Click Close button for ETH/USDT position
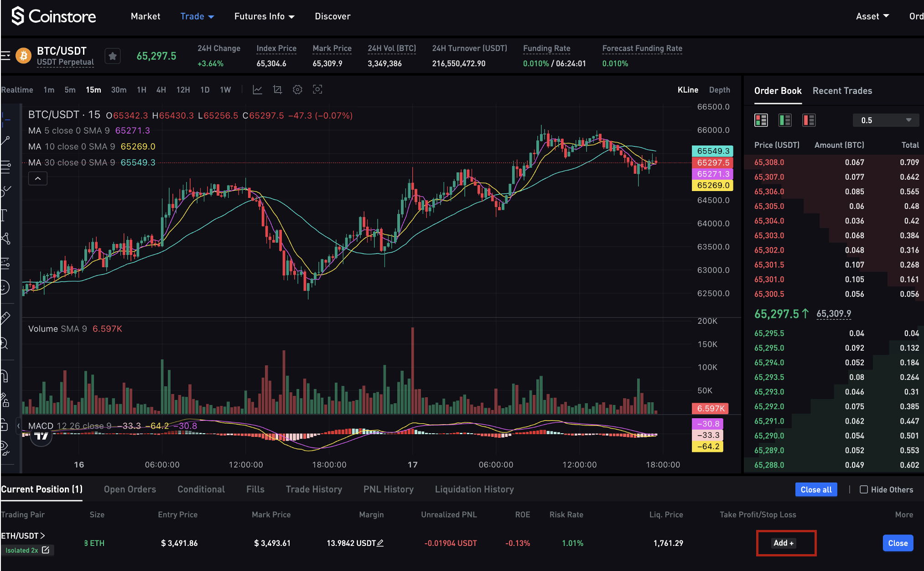This screenshot has height=571, width=924. pos(898,543)
